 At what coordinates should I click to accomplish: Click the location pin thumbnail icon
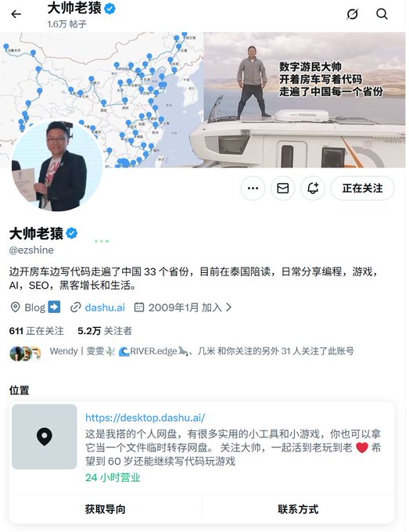click(x=45, y=437)
